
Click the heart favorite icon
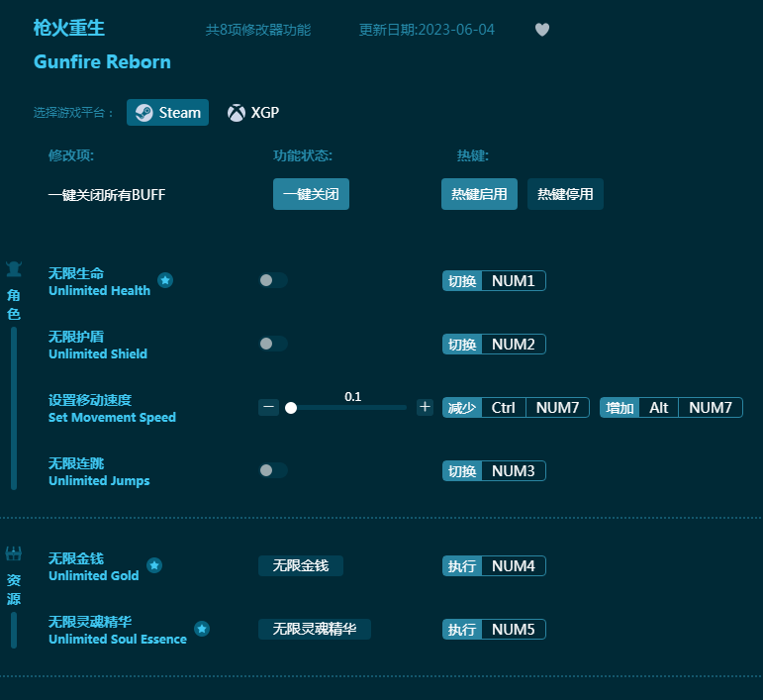542,30
